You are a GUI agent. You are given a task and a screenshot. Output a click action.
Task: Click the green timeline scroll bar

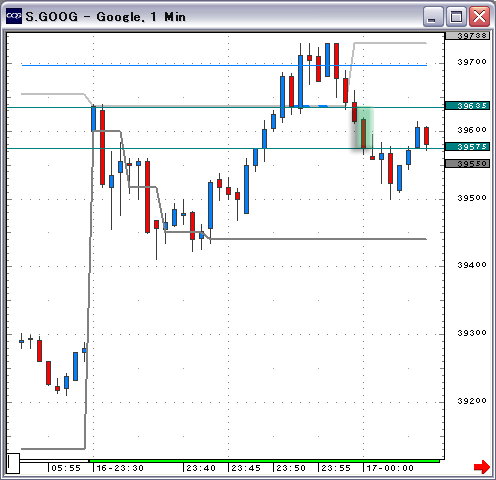click(x=264, y=461)
